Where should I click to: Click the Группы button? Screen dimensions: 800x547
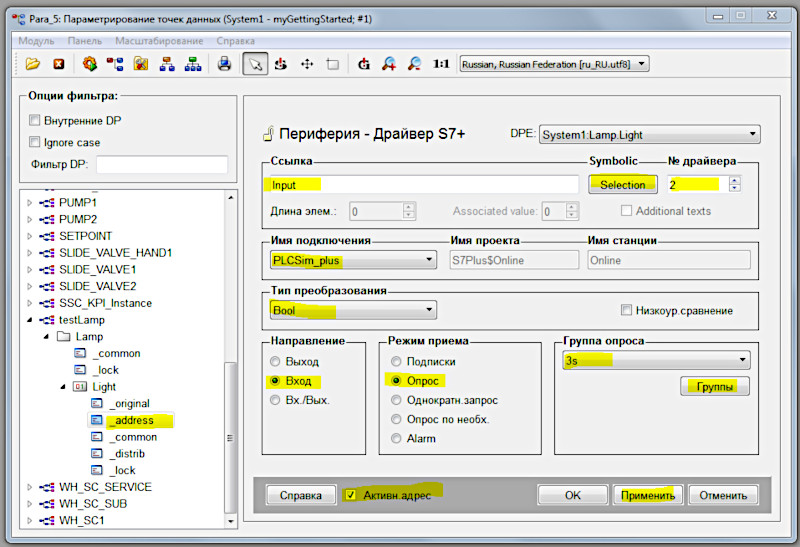(715, 386)
